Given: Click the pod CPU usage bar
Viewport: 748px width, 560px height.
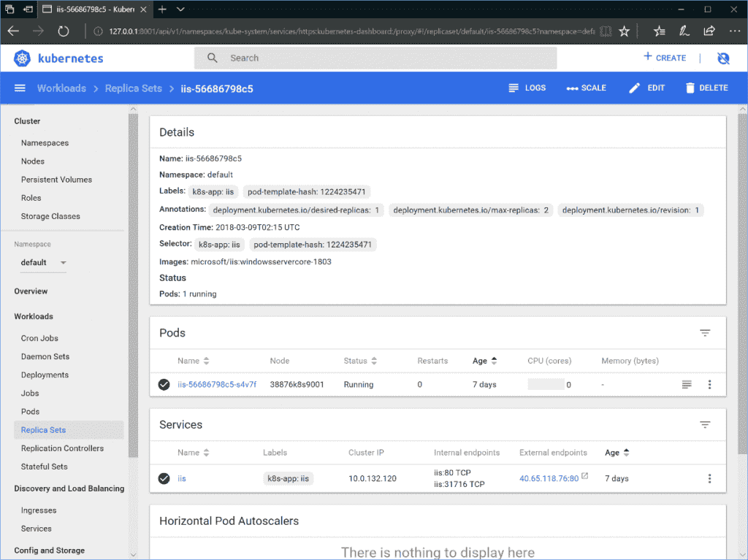Looking at the screenshot, I should coord(546,385).
